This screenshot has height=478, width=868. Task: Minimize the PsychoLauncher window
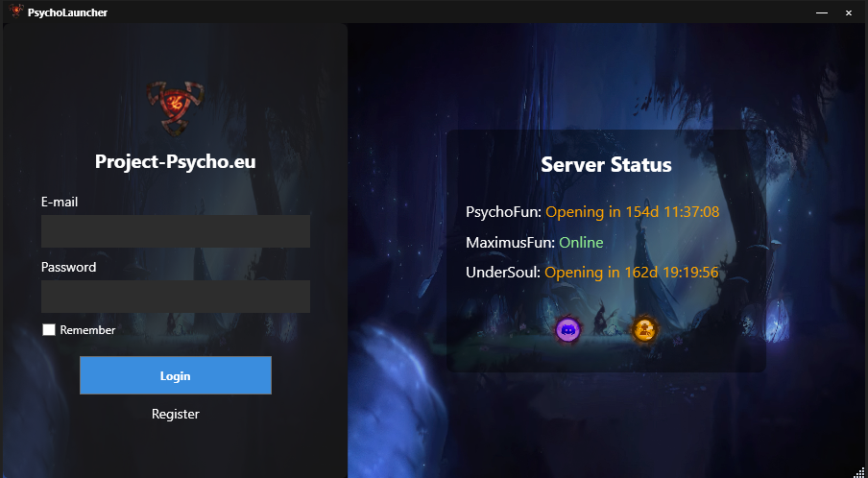click(822, 12)
